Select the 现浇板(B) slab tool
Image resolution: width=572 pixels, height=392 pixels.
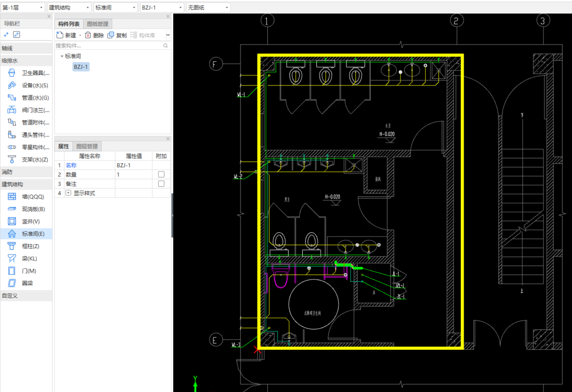(27, 209)
